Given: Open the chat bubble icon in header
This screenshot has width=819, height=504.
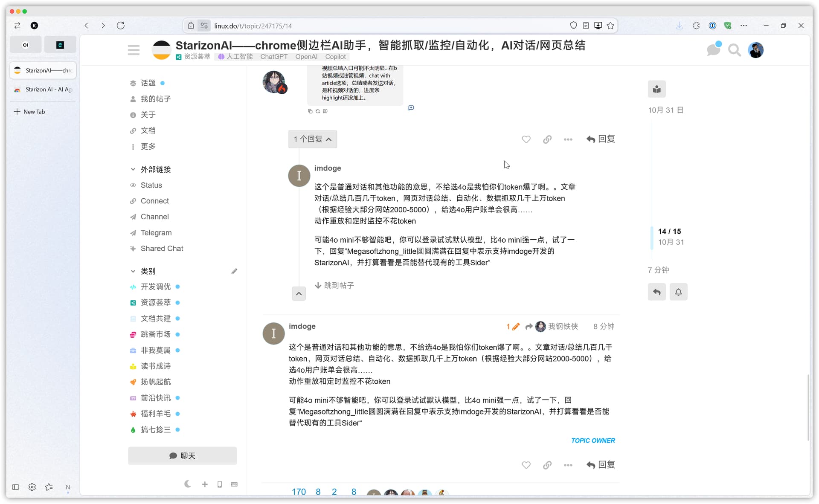Looking at the screenshot, I should coord(713,50).
